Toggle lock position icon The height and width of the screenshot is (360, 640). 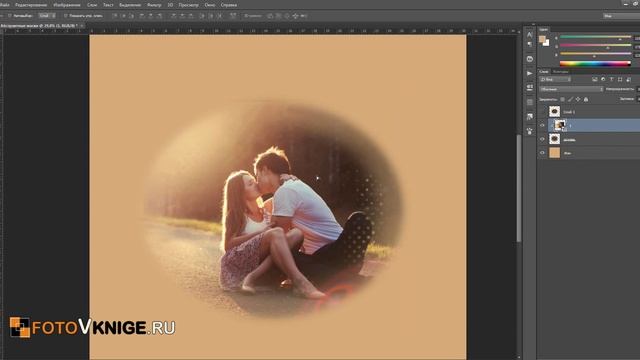578,99
